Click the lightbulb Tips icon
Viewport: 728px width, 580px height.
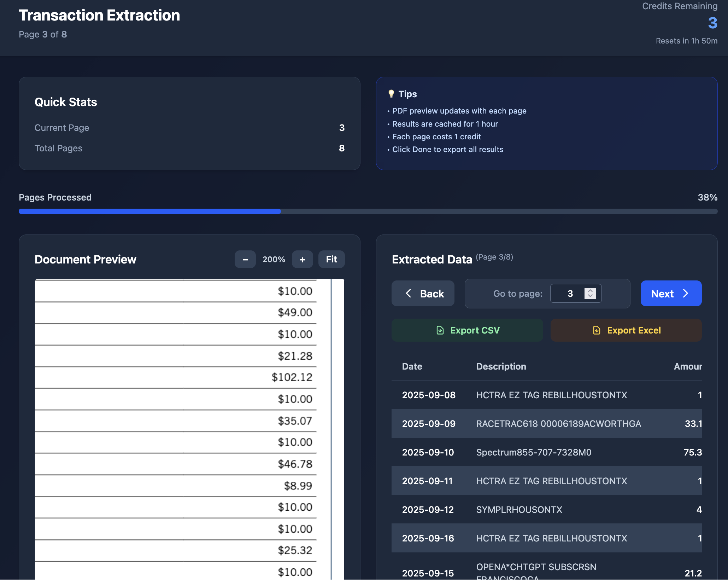391,94
